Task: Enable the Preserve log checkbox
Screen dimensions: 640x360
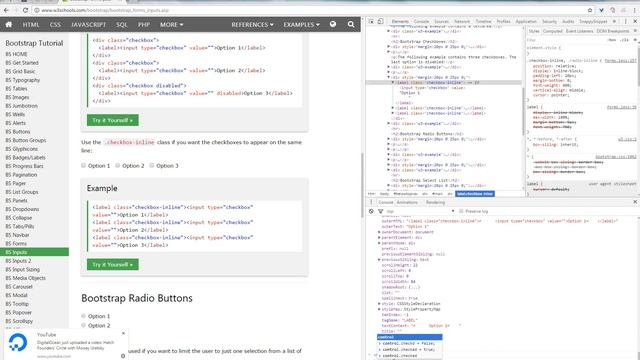Action: coord(461,211)
